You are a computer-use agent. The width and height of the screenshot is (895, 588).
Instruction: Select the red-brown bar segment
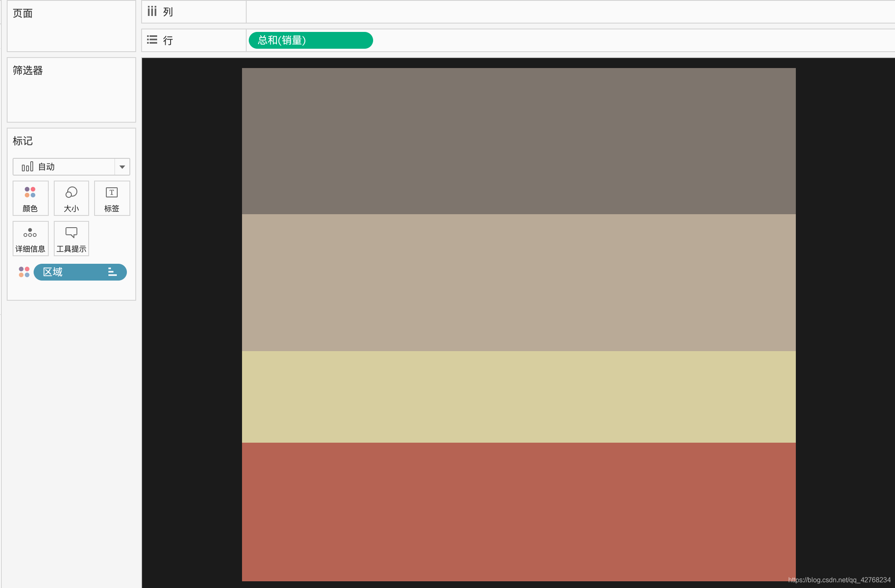click(519, 512)
